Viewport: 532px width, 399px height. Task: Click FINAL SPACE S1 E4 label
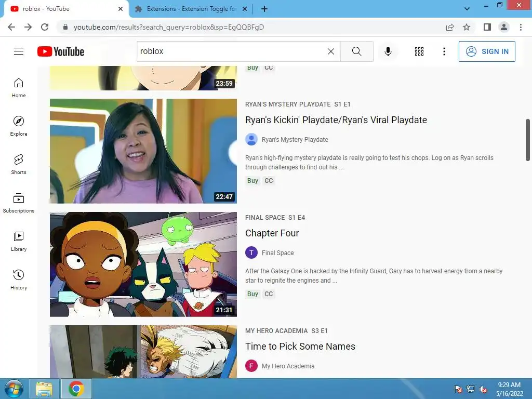coord(275,218)
